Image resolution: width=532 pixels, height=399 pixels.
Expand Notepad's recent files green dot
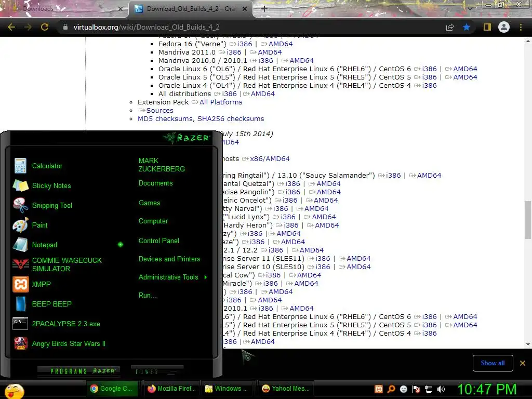pos(121,244)
